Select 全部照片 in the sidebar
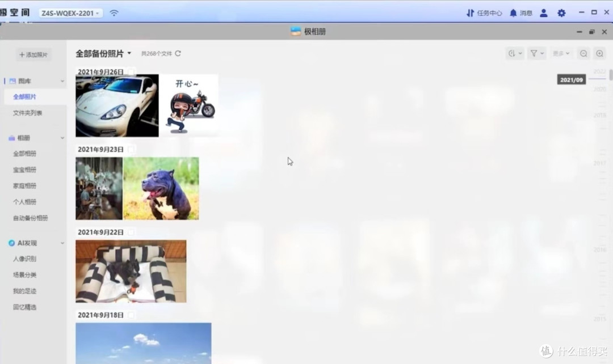This screenshot has width=613, height=364. [35, 96]
